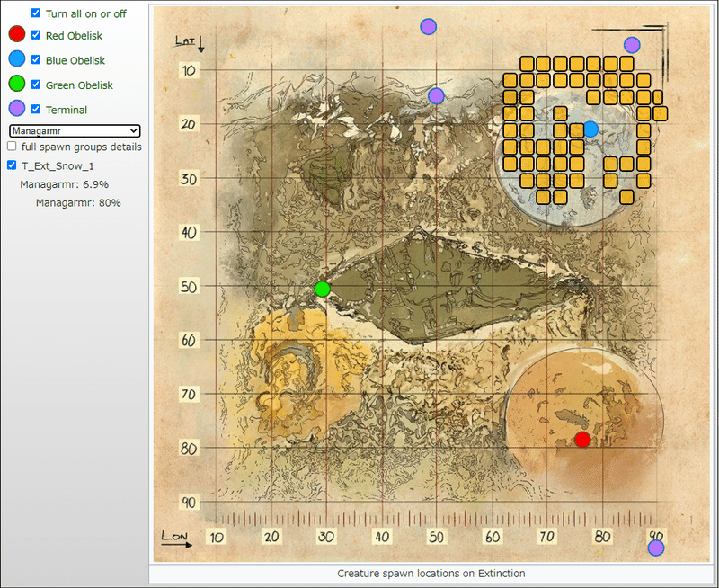Click the 'Red Obelisk' label
Screen dimensions: 719x588
(74, 36)
